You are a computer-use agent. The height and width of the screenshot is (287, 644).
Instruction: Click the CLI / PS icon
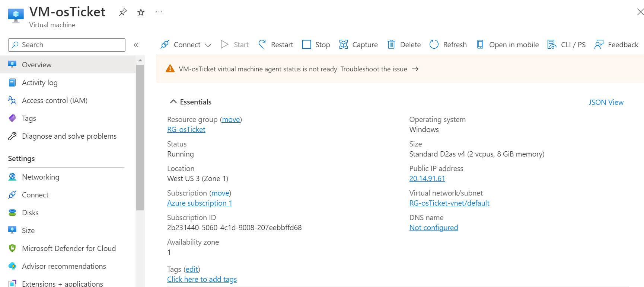552,45
